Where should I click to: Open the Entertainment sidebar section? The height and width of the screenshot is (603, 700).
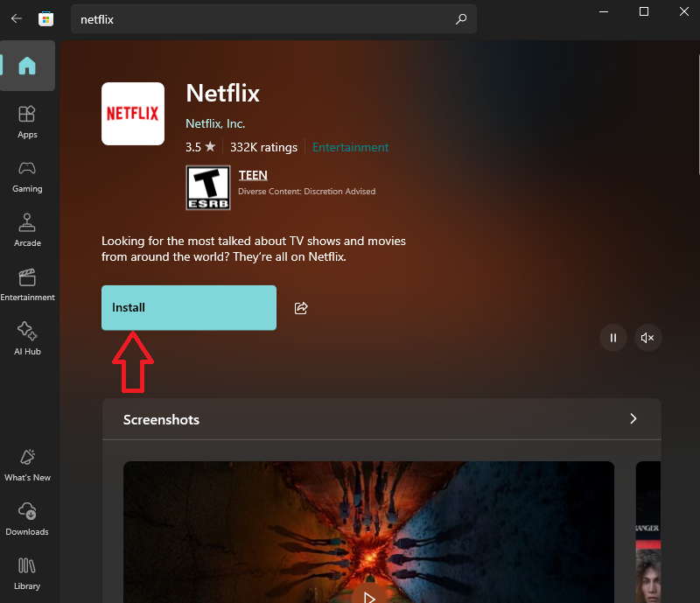[27, 285]
